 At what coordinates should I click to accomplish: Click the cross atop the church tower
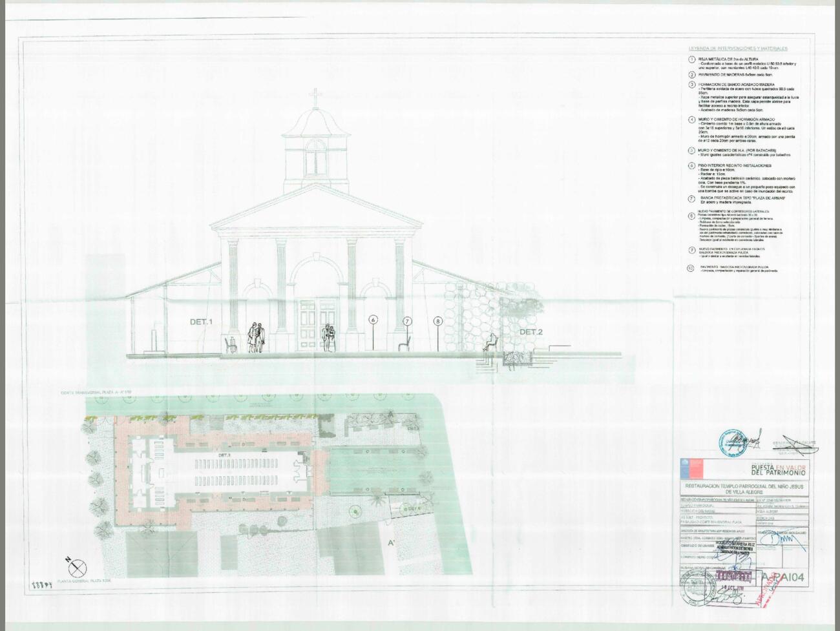click(x=315, y=98)
